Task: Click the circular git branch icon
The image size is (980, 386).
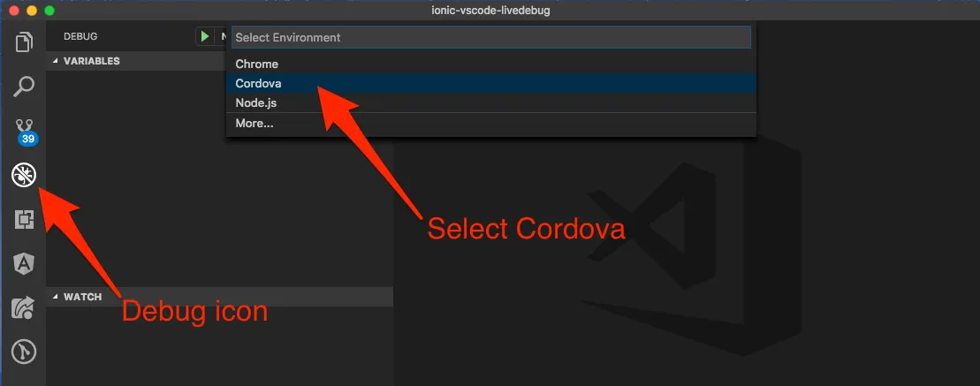Action: (x=24, y=353)
